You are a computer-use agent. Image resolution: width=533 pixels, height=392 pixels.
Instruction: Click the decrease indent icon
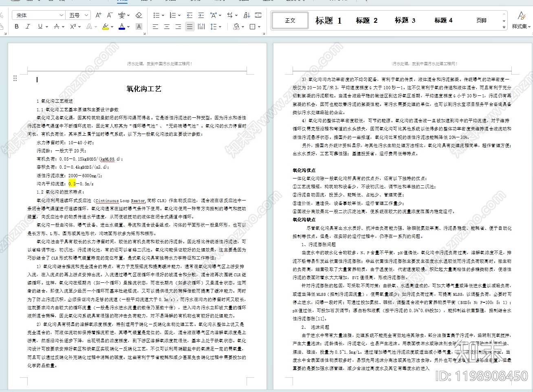[x=189, y=15]
